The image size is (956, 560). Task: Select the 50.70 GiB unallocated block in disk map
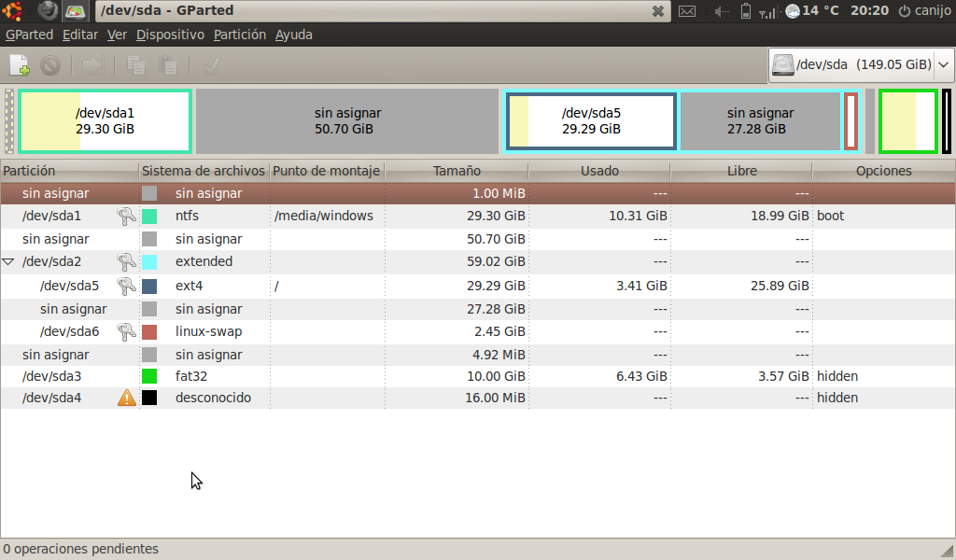[x=347, y=120]
